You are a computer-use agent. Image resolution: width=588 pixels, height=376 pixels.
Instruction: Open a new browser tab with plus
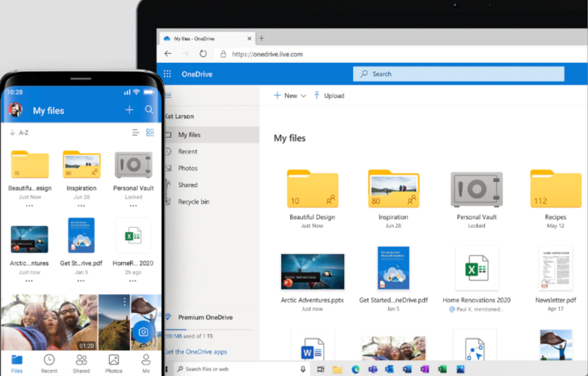[x=261, y=38]
